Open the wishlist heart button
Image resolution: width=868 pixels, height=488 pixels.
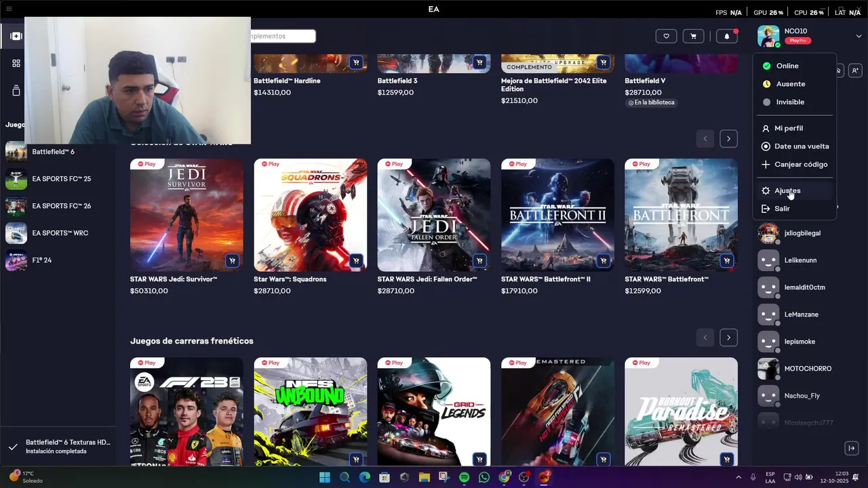(666, 36)
